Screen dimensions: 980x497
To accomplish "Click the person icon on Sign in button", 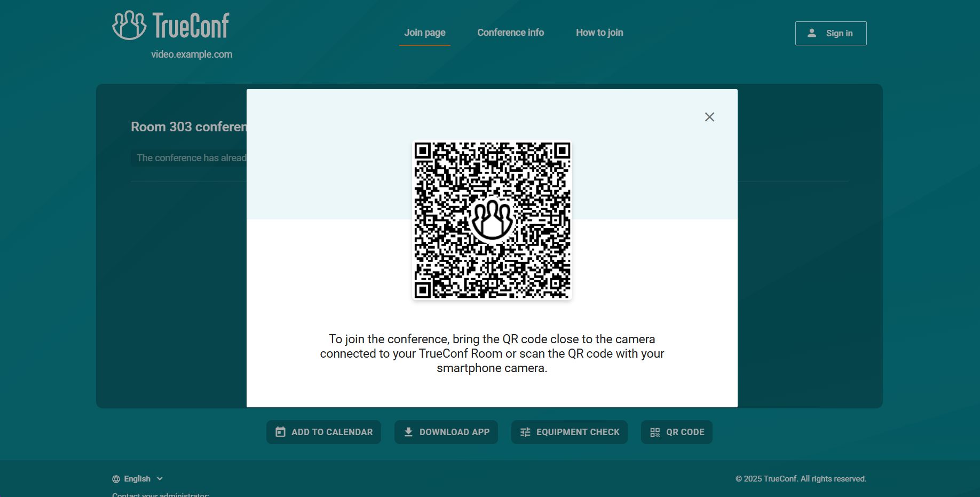I will (812, 33).
